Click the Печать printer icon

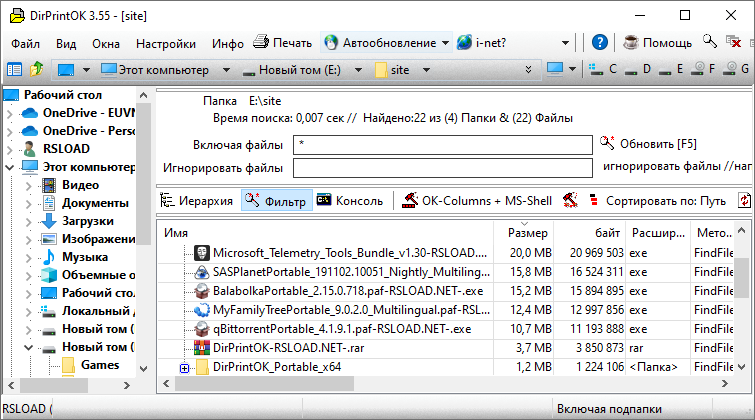261,43
